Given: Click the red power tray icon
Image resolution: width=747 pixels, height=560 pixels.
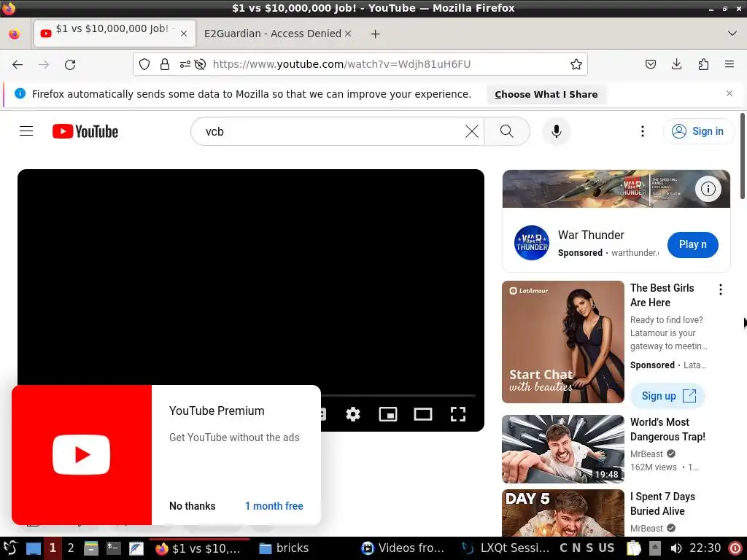Looking at the screenshot, I should (x=735, y=548).
